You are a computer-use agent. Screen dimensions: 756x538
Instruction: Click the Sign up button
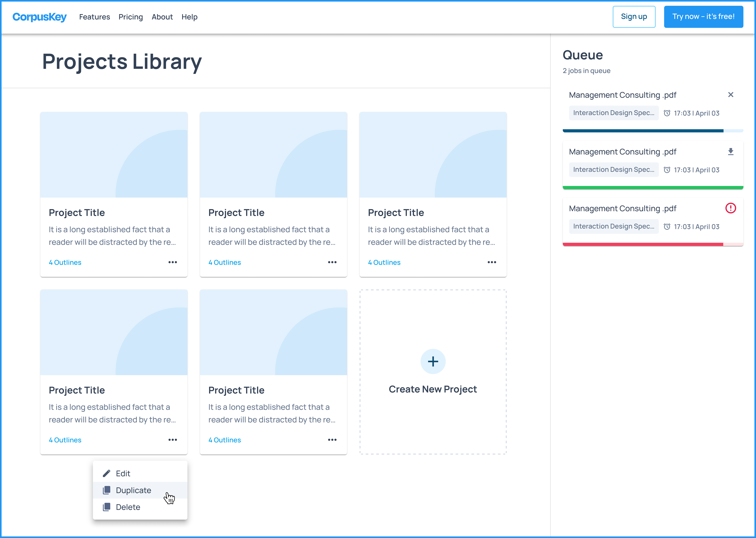[634, 17]
